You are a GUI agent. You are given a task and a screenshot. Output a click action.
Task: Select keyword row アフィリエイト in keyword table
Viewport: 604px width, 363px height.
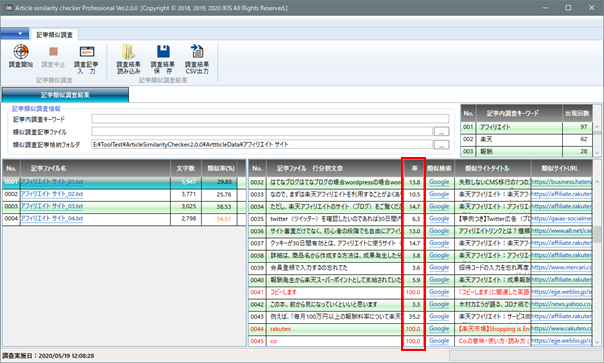click(526, 127)
